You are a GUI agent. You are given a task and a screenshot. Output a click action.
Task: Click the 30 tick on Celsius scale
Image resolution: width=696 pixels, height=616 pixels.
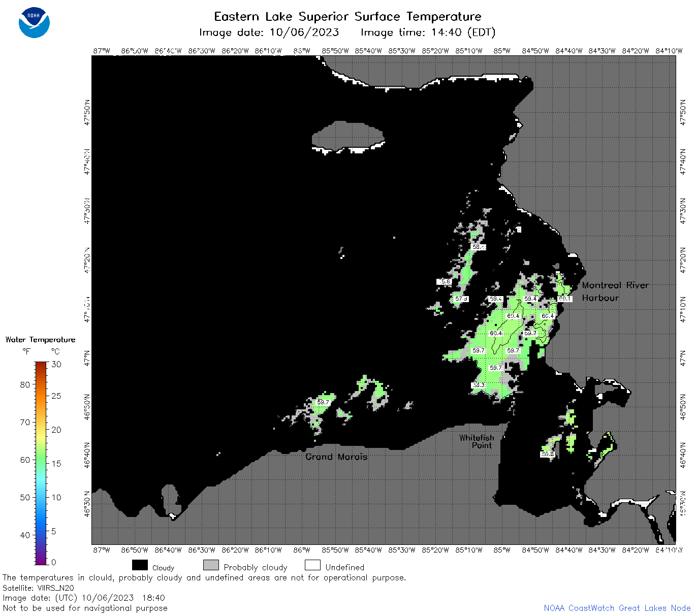[56, 364]
